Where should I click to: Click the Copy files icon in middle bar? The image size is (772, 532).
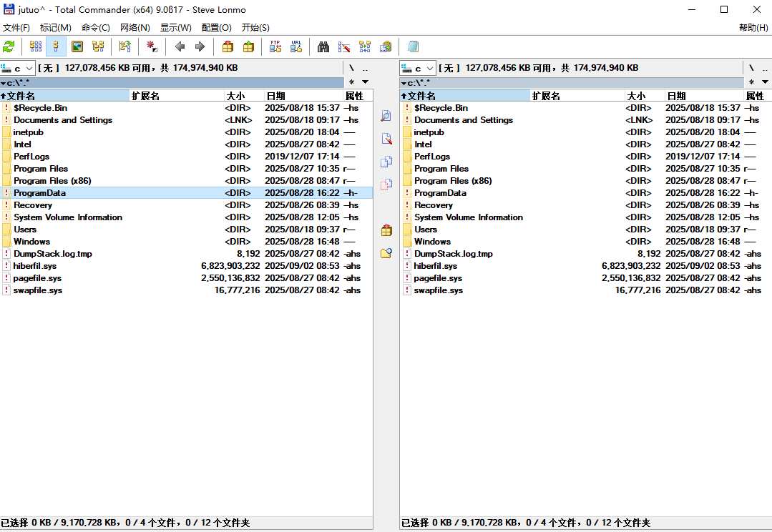386,162
